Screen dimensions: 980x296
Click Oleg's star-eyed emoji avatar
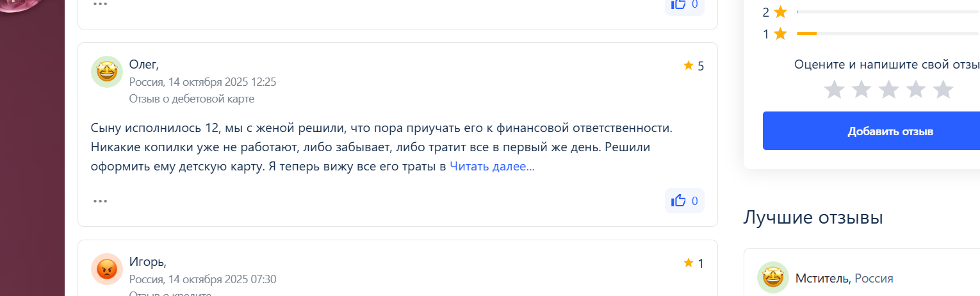(x=107, y=71)
